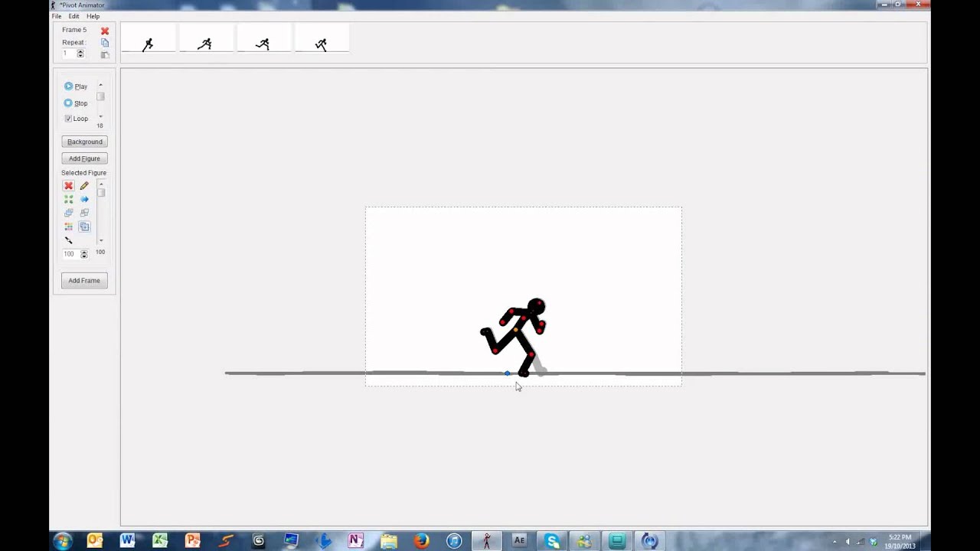Paste frame using icon below copy
Viewport: 980px width, 551px height.
pos(105,55)
